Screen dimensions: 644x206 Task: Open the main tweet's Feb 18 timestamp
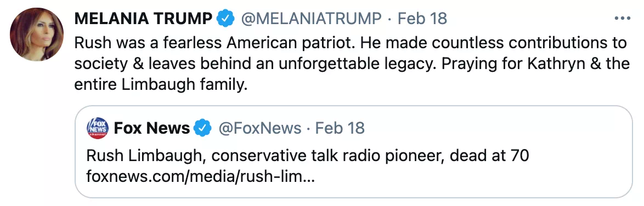coord(422,19)
